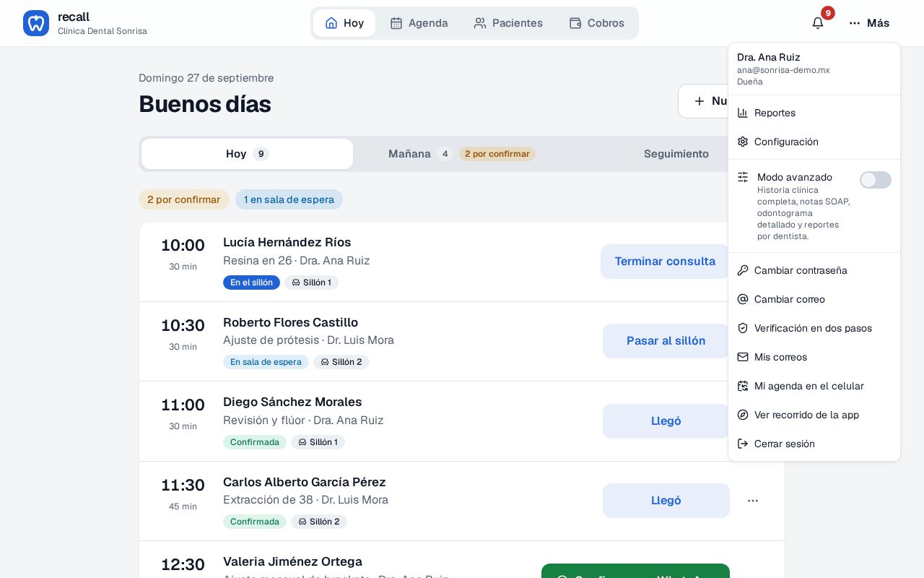
Task: Select Verificación en dos pasos
Action: click(814, 328)
